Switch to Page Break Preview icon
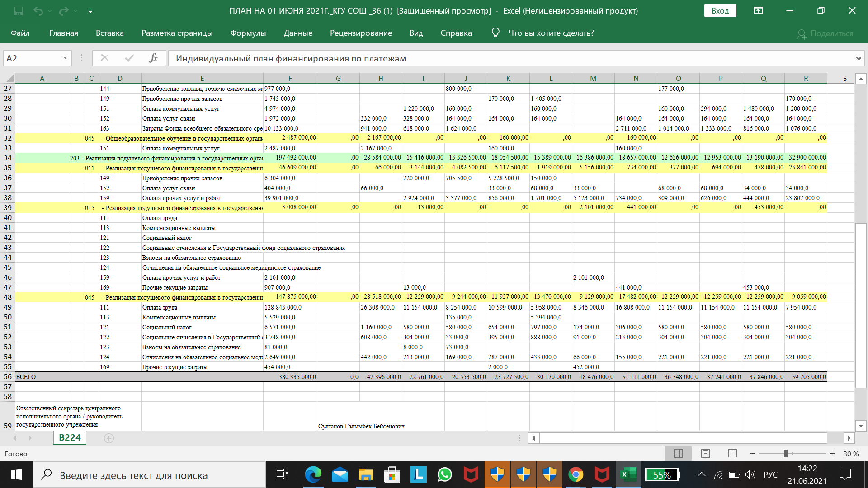 pyautogui.click(x=732, y=453)
